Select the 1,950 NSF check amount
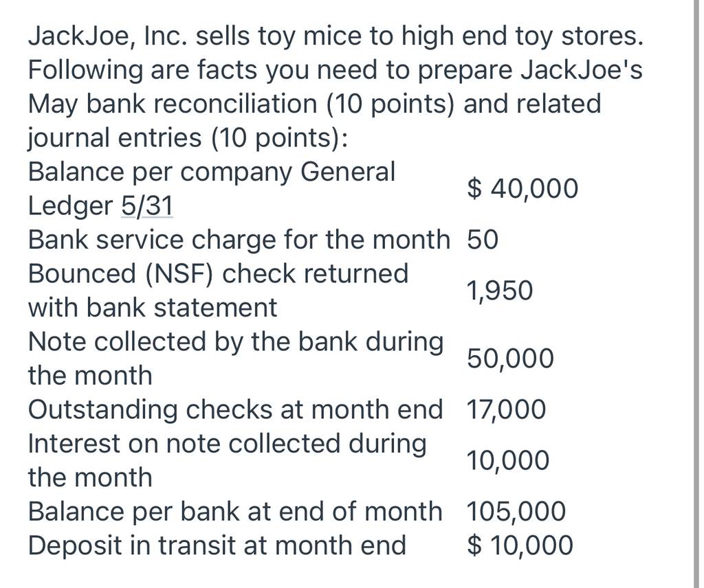The width and height of the screenshot is (704, 588). [500, 291]
